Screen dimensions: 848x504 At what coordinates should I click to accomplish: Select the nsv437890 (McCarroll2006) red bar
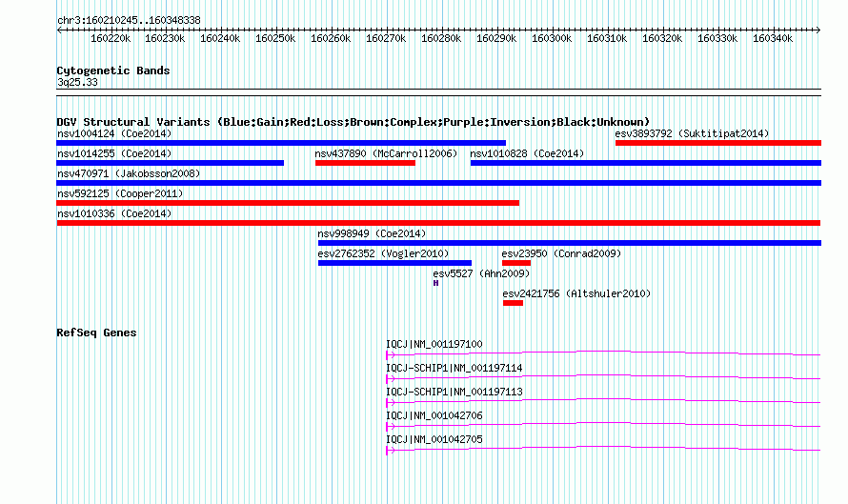[365, 163]
